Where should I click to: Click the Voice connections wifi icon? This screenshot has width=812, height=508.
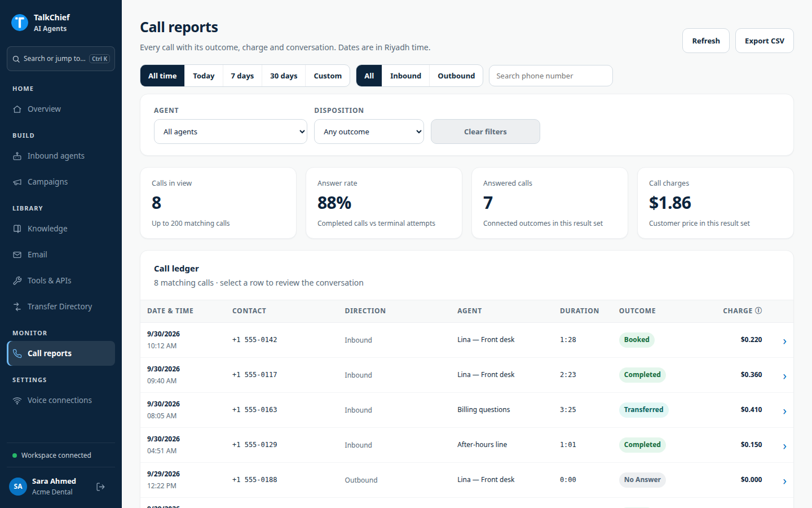pos(17,400)
